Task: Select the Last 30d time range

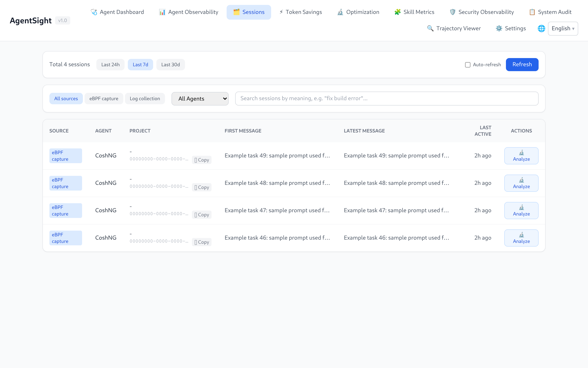Action: 170,64
